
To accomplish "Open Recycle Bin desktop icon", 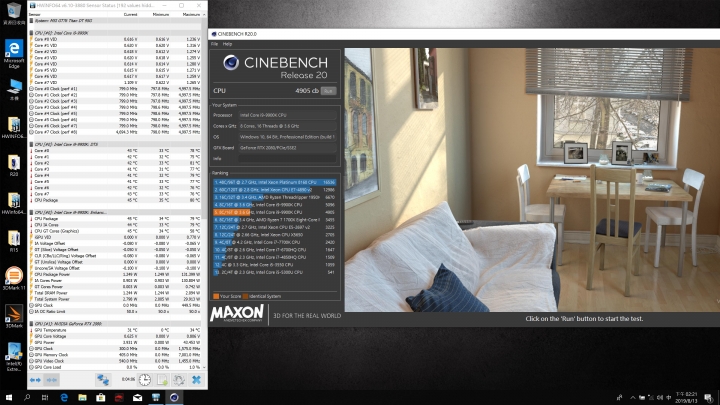I will pos(14,13).
